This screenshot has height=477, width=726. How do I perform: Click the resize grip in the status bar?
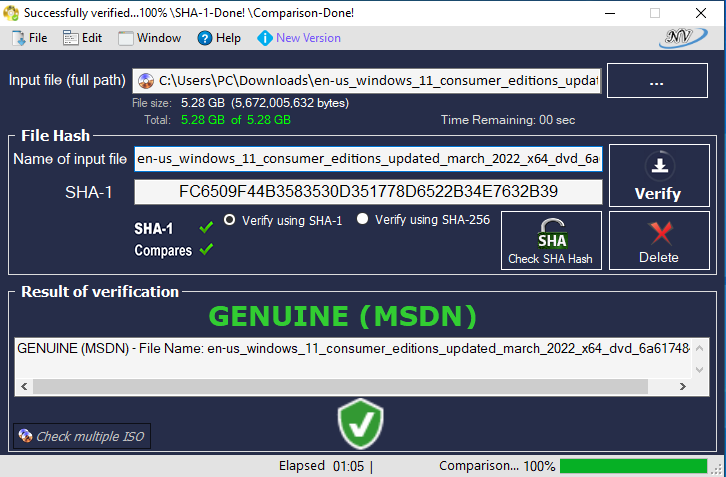coord(718,470)
